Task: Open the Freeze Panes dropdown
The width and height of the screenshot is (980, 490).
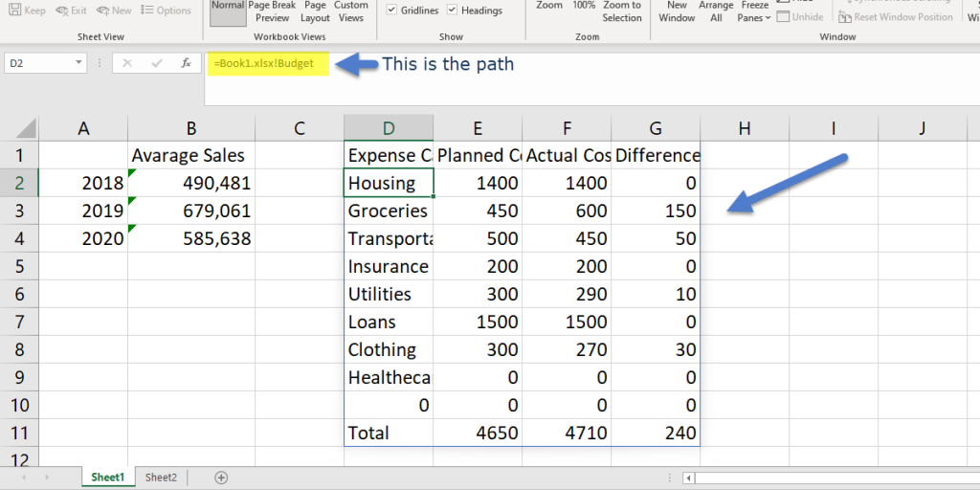Action: [x=754, y=11]
